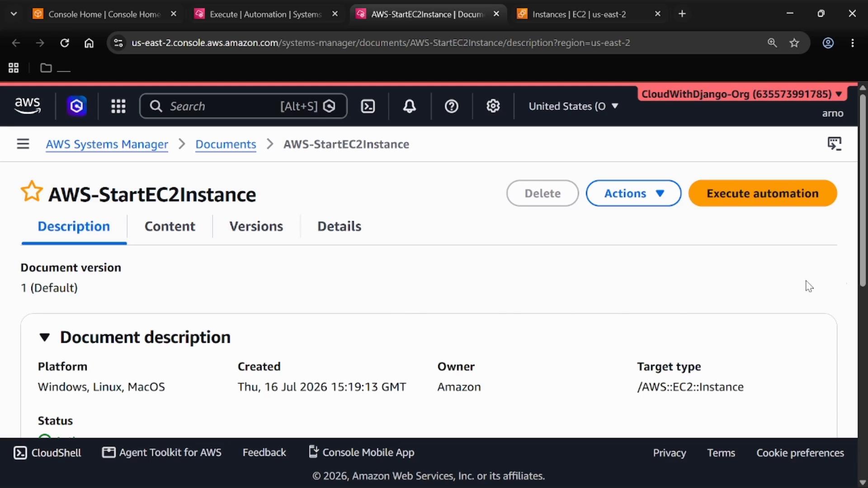Follow the Documents breadcrumb link
The height and width of the screenshot is (488, 868).
tap(226, 144)
